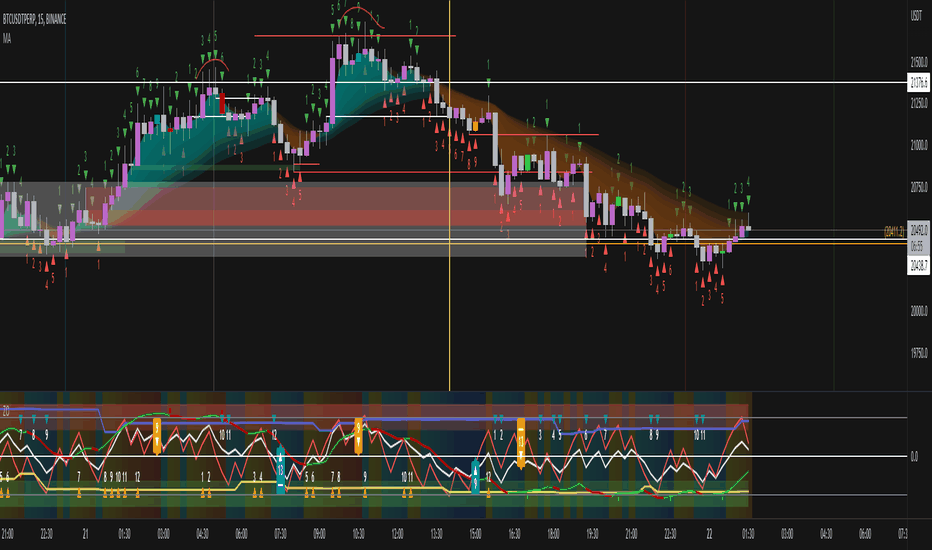The width and height of the screenshot is (932, 550).
Task: Select the white 21376.6 price line label
Action: pyautogui.click(x=919, y=83)
